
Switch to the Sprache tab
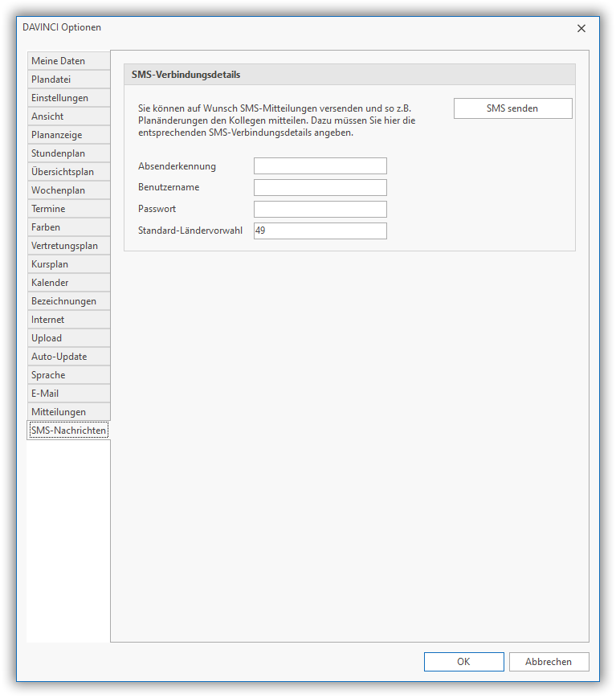click(68, 375)
